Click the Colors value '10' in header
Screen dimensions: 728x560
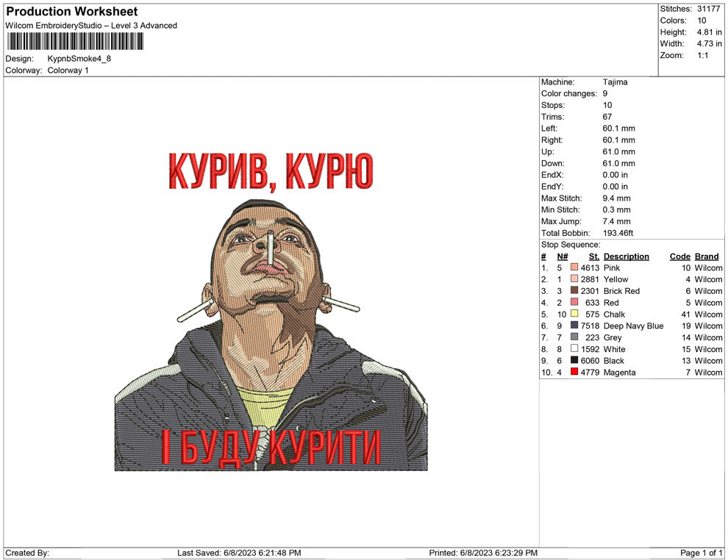pos(702,21)
